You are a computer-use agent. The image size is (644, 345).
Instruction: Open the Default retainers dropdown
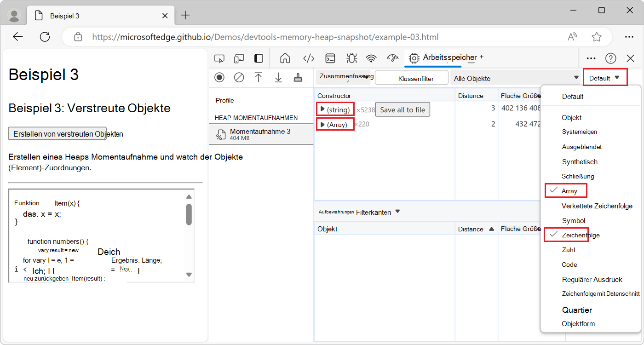[605, 77]
